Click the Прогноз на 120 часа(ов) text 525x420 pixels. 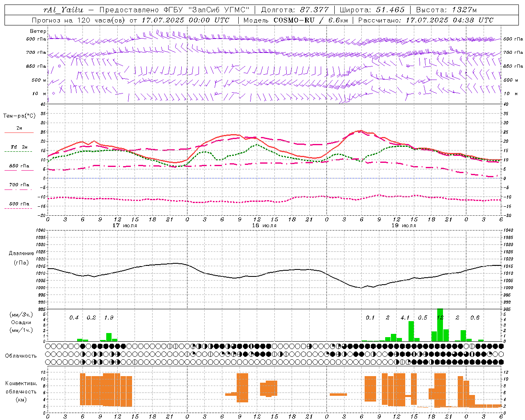tap(79, 20)
